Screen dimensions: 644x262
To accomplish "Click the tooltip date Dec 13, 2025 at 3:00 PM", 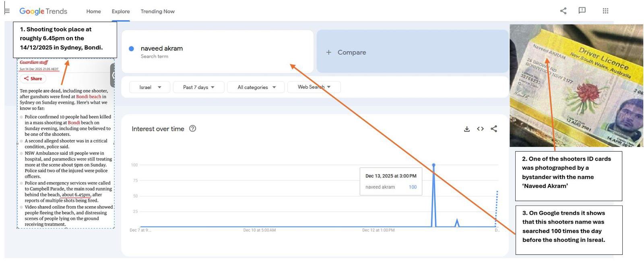I will (x=391, y=176).
